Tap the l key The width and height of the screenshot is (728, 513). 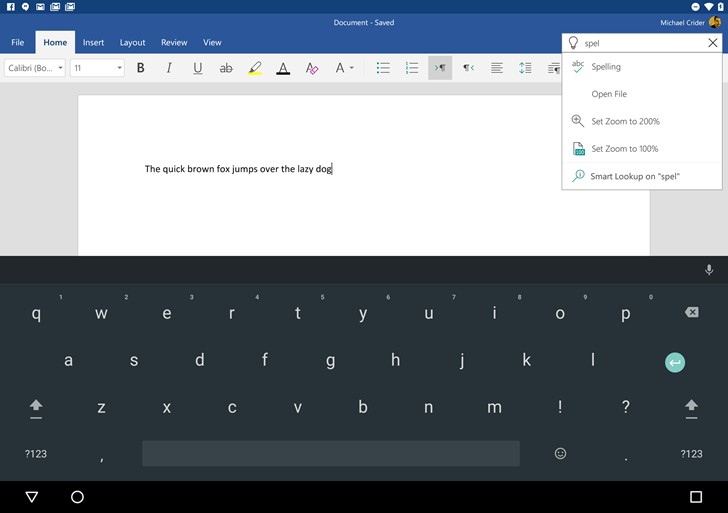point(593,360)
